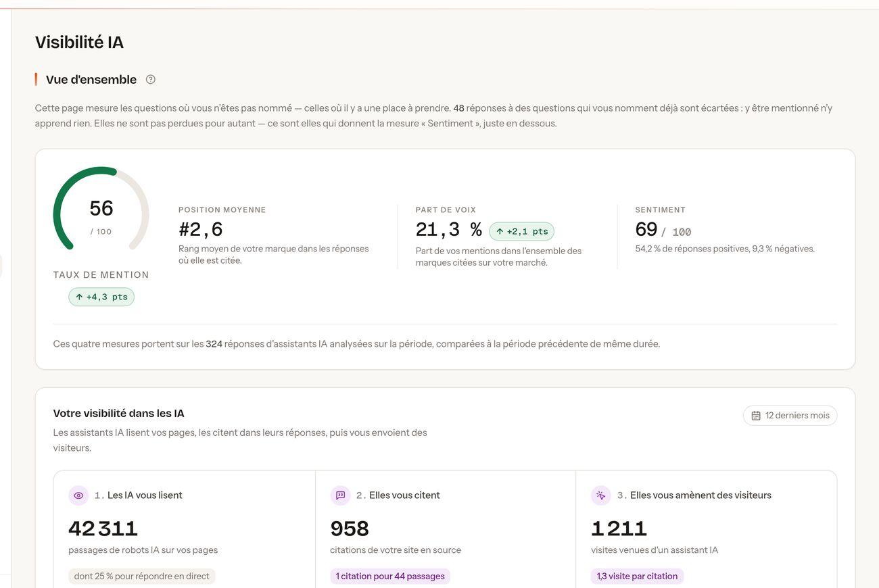Click the Sentiment score 69
This screenshot has height=588, width=879.
point(646,230)
